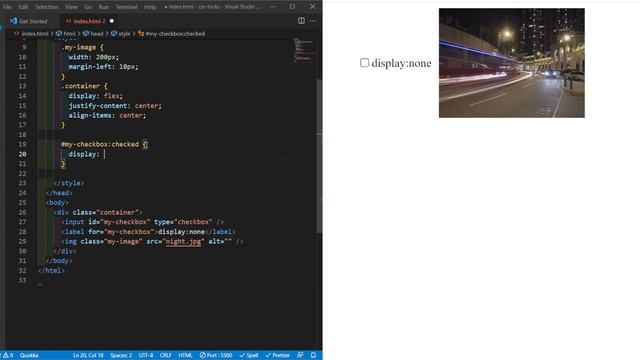Open the More Actions ellipsis in the editor
The image size is (640, 360).
(313, 21)
